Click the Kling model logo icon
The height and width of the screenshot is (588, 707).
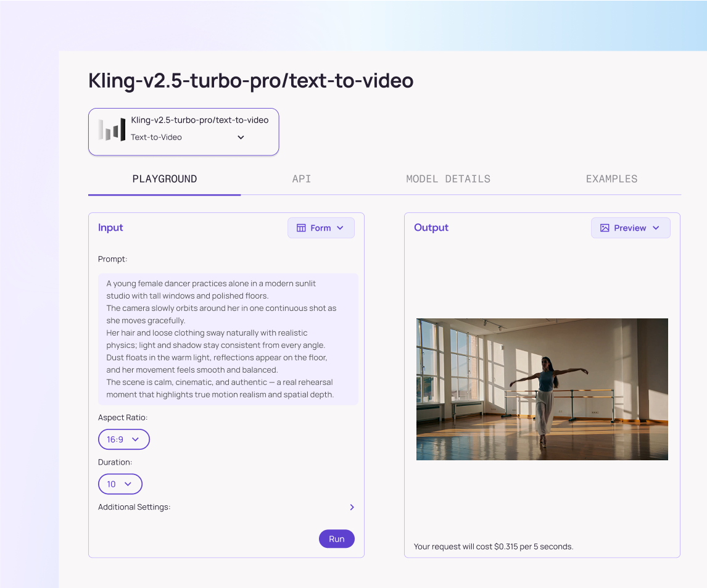(x=112, y=130)
